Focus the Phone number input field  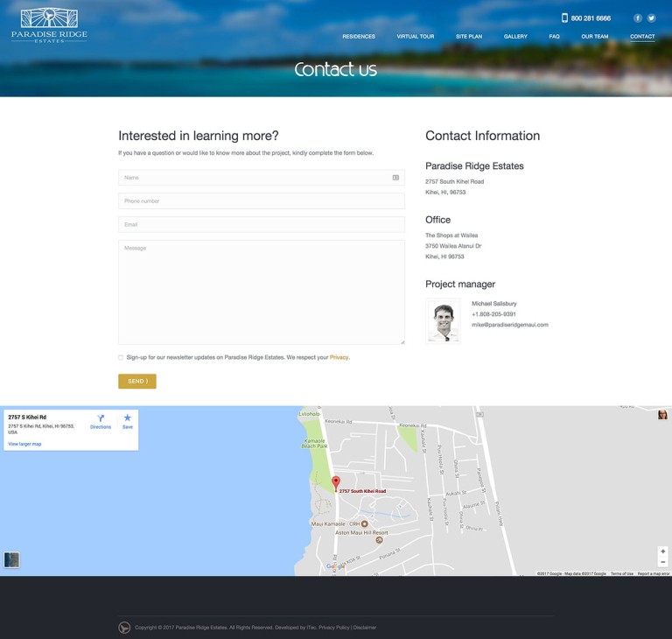coord(262,201)
